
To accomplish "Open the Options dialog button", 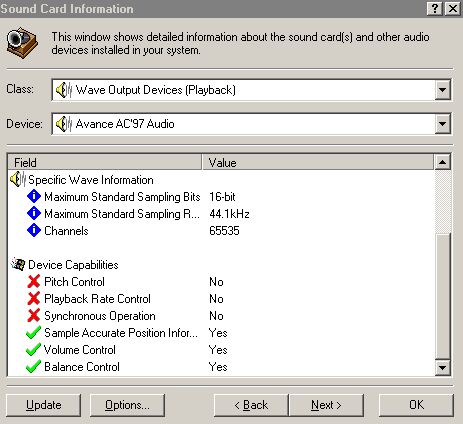I will click(x=127, y=405).
